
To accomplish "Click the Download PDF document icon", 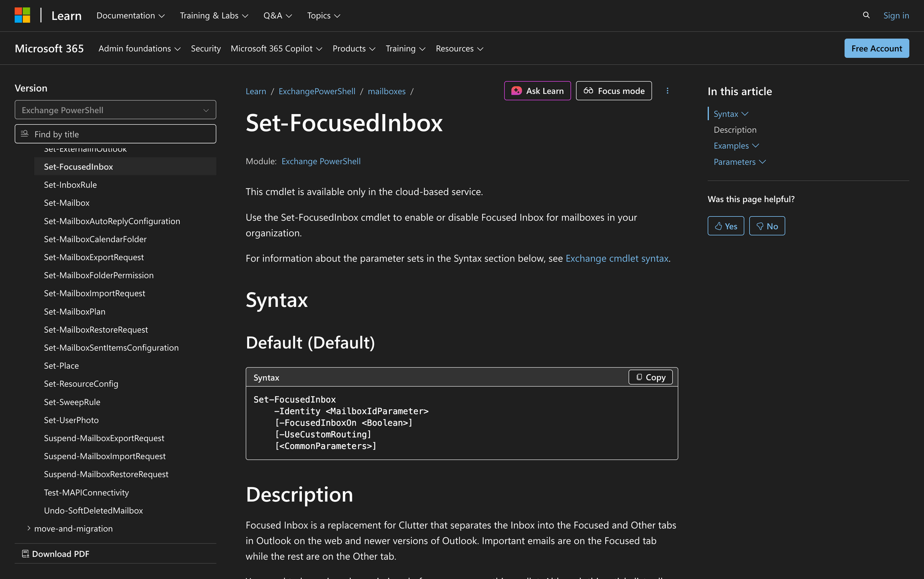I will point(25,553).
